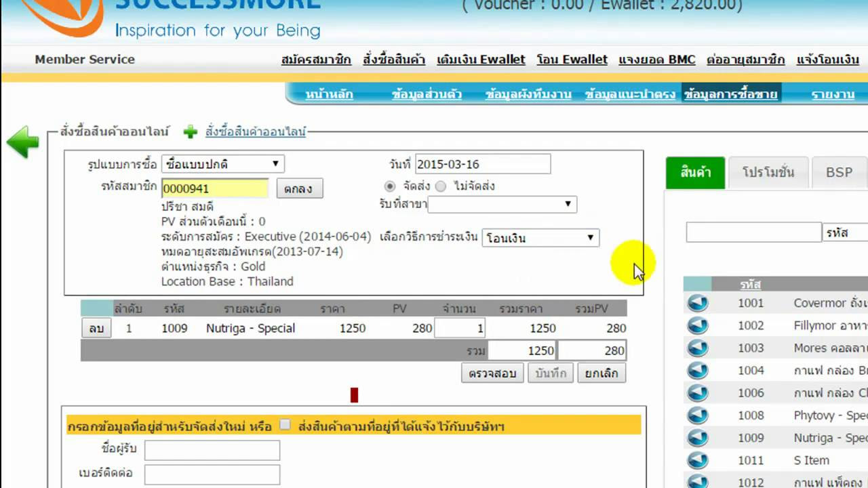Click the เติมเงิน Ewallet link
The image size is (868, 488).
click(x=481, y=60)
